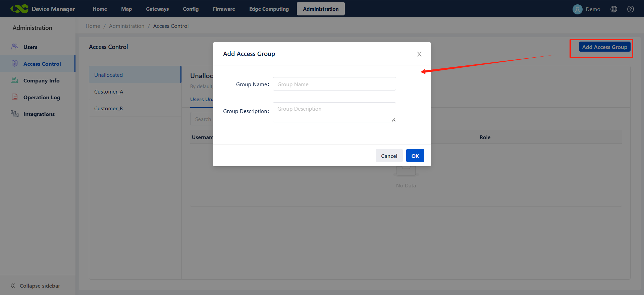This screenshot has width=644, height=295.
Task: Open the Gateways menu tab
Action: 157,9
